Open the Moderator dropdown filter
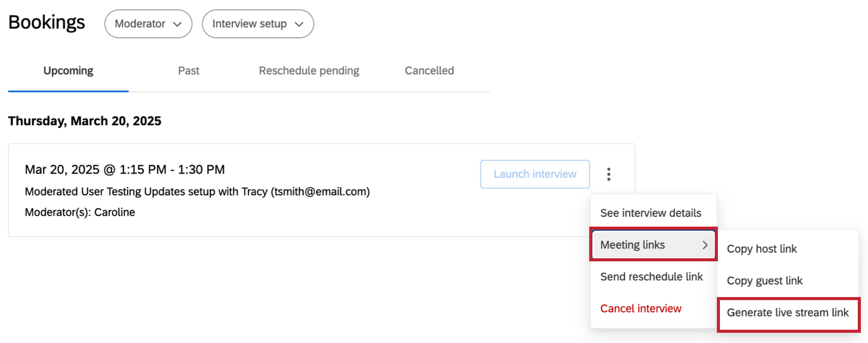The width and height of the screenshot is (868, 343). tap(148, 23)
